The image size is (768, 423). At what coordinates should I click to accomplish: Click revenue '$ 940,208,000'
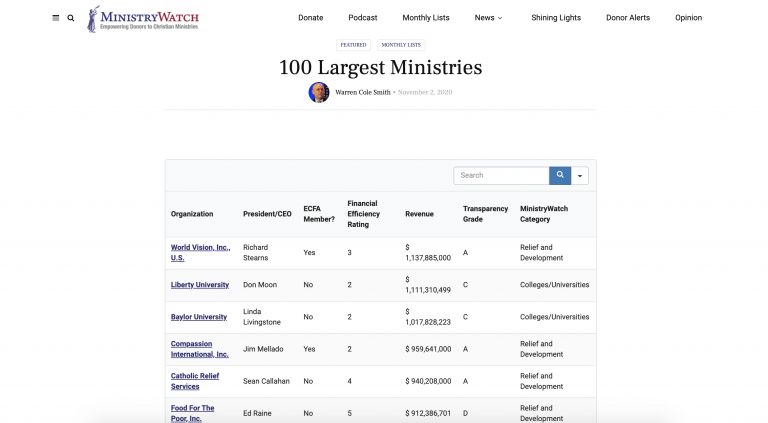click(428, 381)
